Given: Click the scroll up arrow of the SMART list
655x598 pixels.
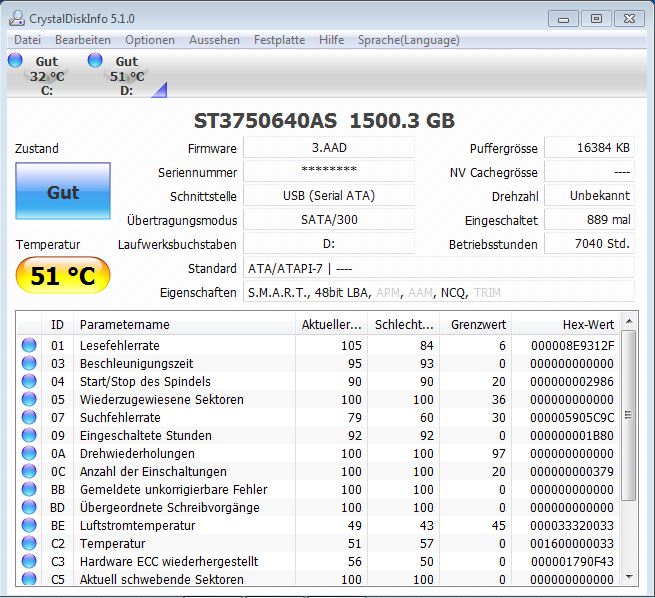Looking at the screenshot, I should (629, 321).
